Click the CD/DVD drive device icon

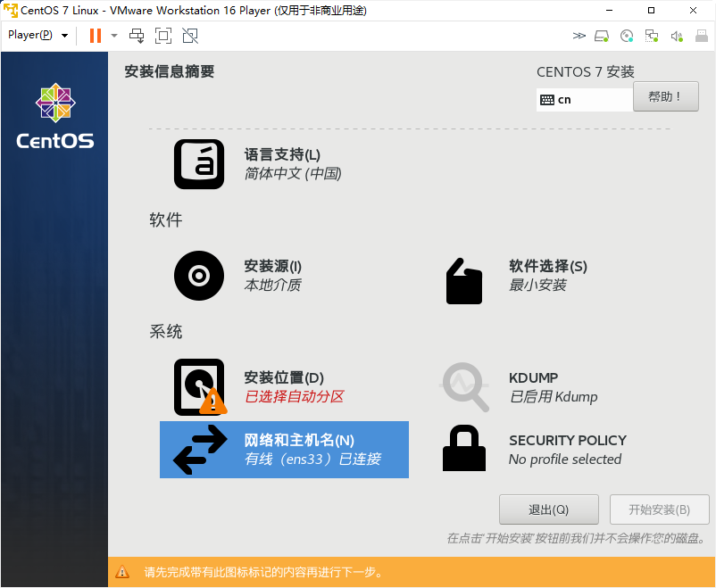(x=627, y=36)
